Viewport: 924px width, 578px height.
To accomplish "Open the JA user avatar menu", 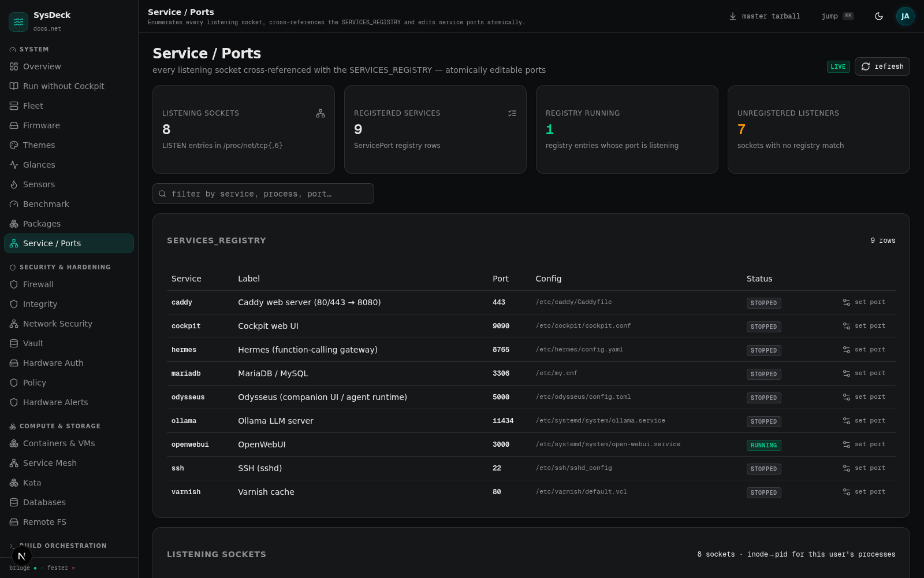I will (905, 16).
